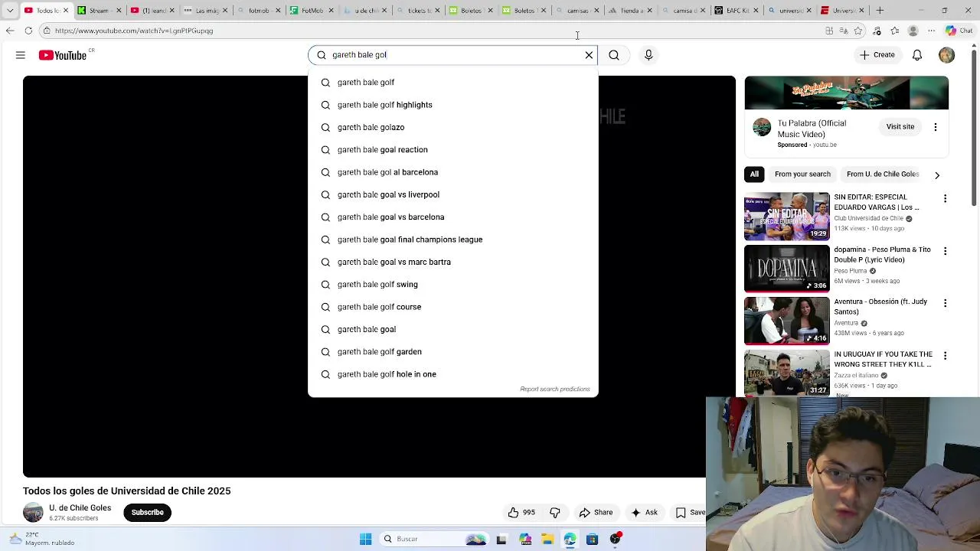980x551 pixels.
Task: Open the account avatar menu
Action: (947, 55)
